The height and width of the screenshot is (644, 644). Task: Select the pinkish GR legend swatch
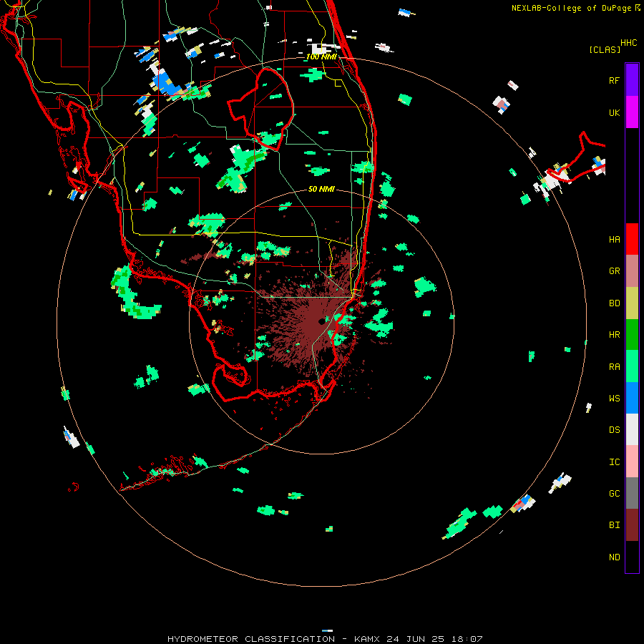pyautogui.click(x=632, y=271)
